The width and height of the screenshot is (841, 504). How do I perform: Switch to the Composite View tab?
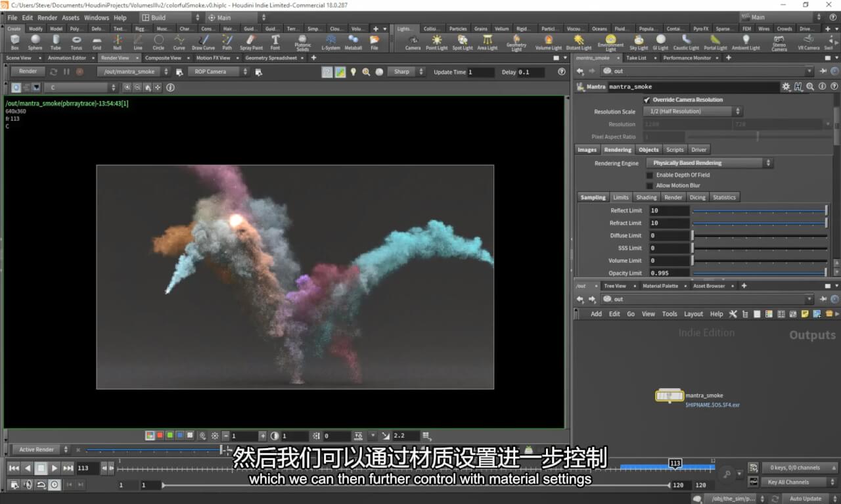pyautogui.click(x=163, y=58)
